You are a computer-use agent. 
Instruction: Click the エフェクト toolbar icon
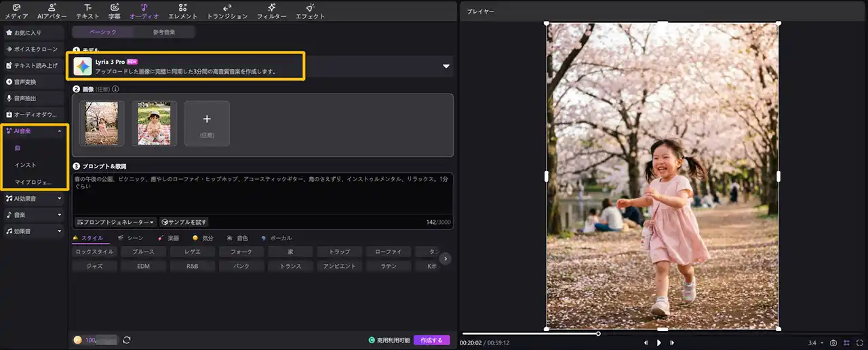tap(310, 7)
